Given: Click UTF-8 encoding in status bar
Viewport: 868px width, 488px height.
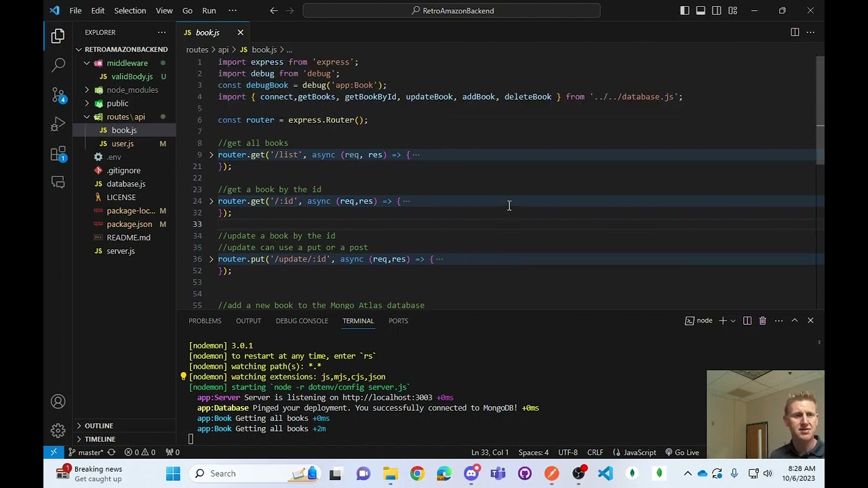Looking at the screenshot, I should [568, 452].
